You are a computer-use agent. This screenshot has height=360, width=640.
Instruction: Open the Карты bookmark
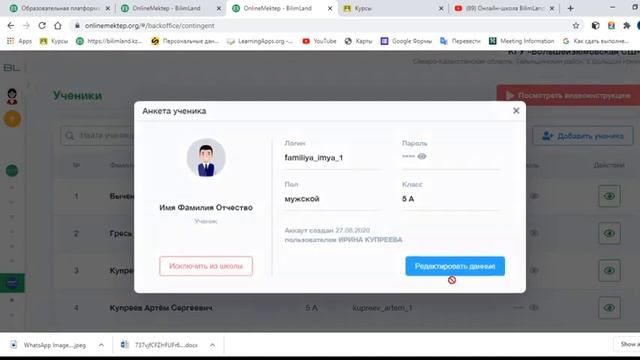tap(358, 41)
